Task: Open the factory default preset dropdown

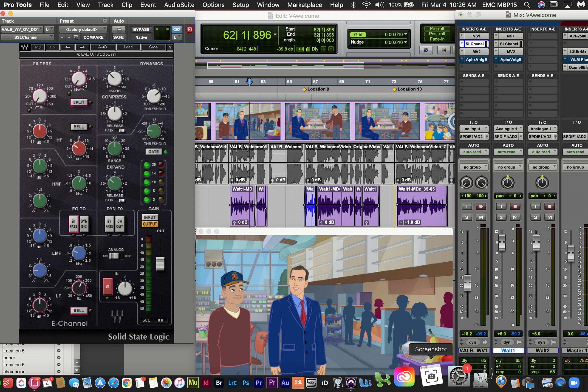Action: [83, 29]
